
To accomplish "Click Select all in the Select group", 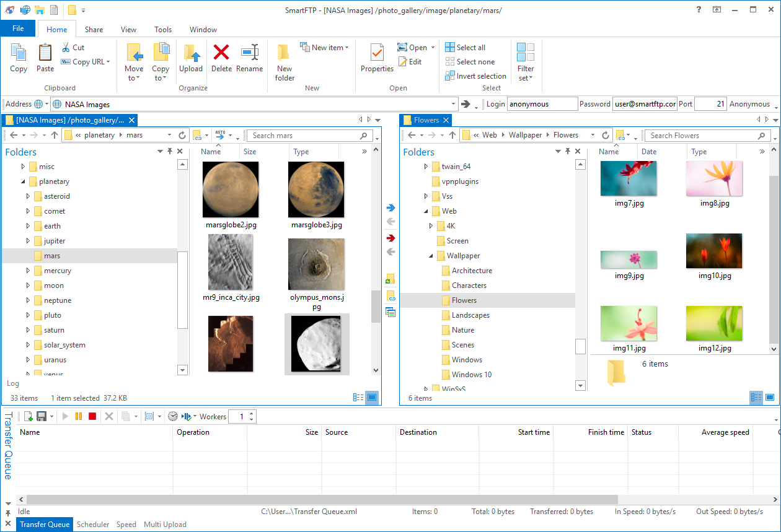I will (466, 47).
